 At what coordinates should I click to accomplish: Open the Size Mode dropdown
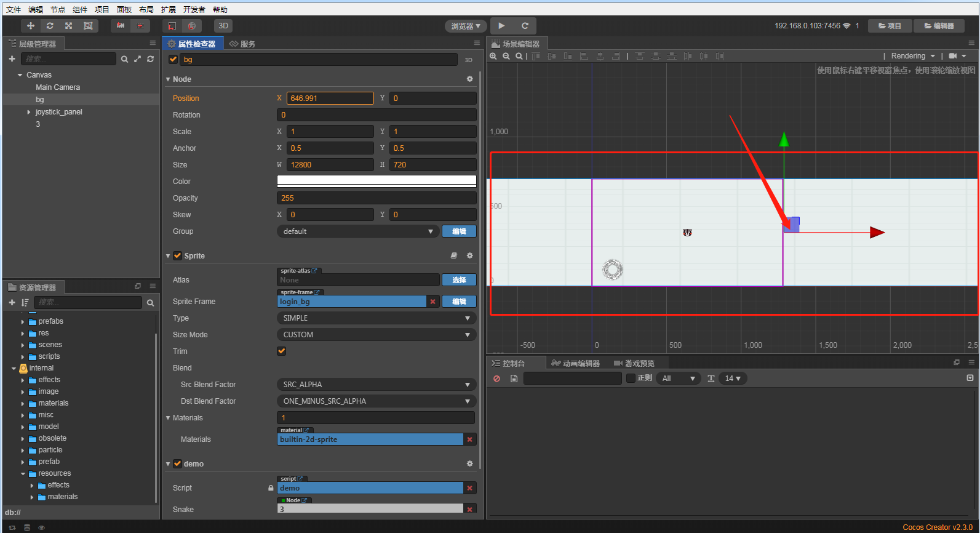(376, 335)
